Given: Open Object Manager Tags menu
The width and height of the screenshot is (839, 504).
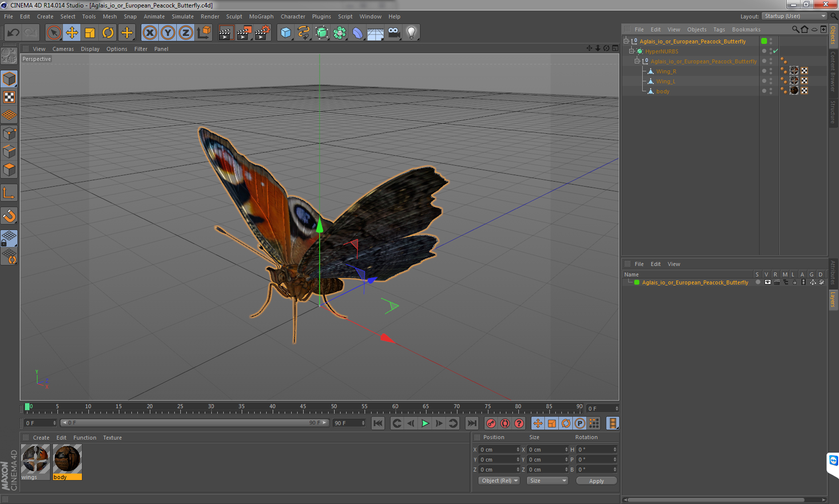Looking at the screenshot, I should [719, 29].
